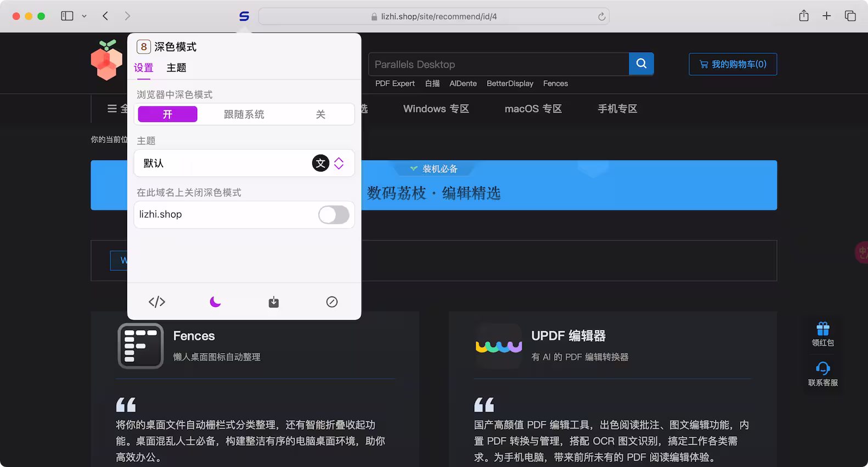Click the 懒人桌面图标自动整理 subtitle
868x467 pixels.
click(x=217, y=357)
